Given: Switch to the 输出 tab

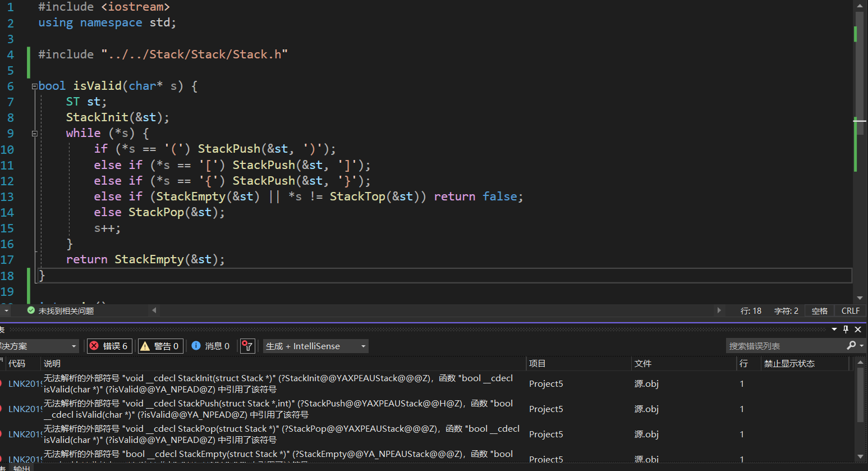Looking at the screenshot, I should tap(21, 468).
